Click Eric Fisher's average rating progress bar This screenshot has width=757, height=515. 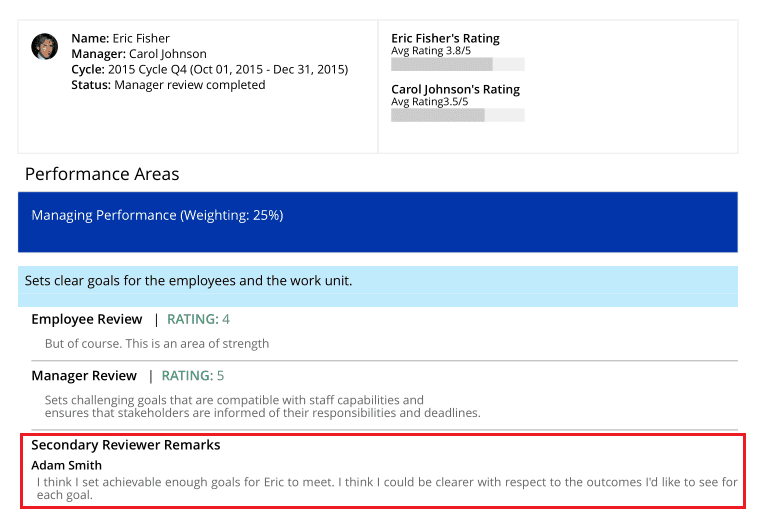[458, 64]
